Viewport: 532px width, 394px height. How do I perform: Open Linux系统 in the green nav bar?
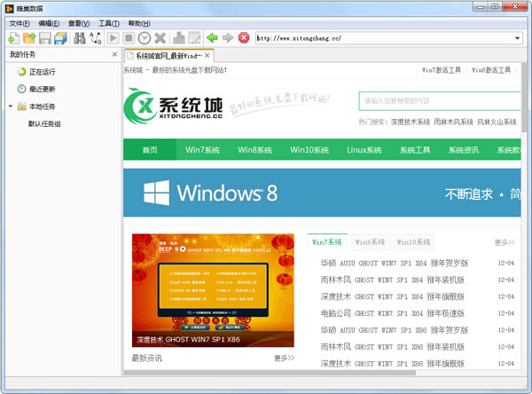364,150
